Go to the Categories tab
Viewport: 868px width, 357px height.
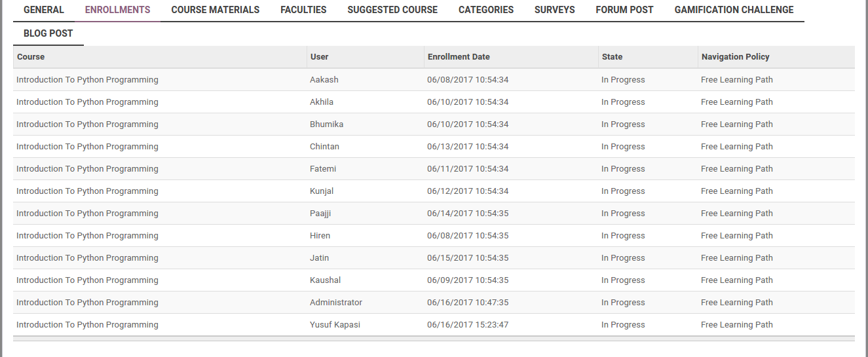click(486, 10)
